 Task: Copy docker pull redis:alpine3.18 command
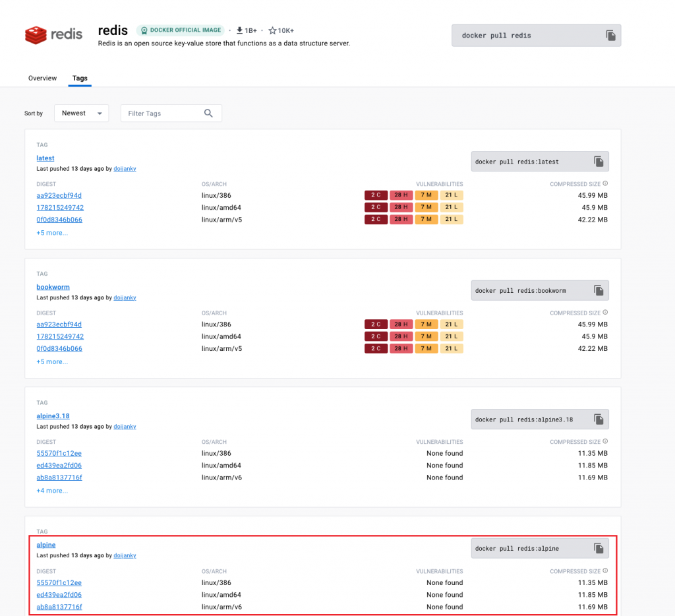599,419
